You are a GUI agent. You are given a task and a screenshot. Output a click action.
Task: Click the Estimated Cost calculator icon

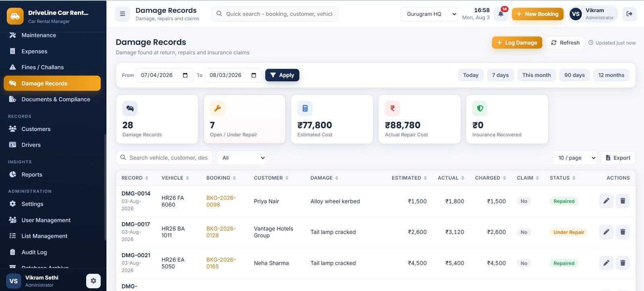[305, 109]
